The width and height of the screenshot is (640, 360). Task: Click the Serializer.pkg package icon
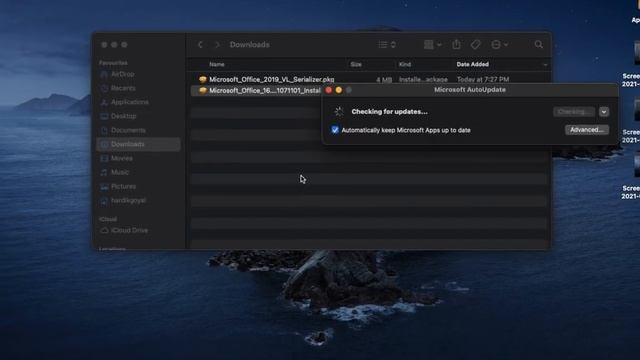[202, 79]
